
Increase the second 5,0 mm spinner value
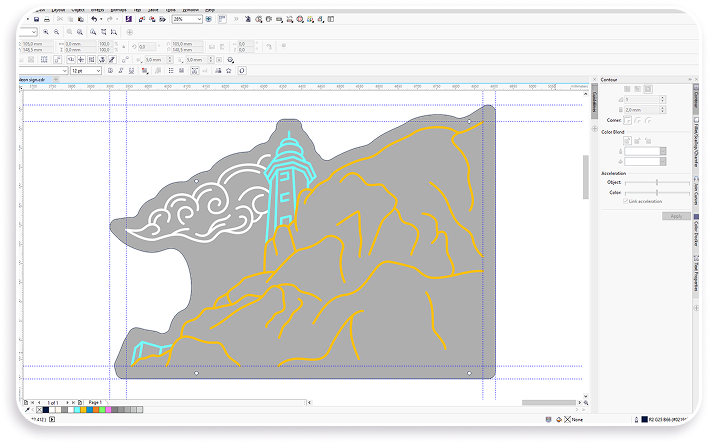(211, 58)
